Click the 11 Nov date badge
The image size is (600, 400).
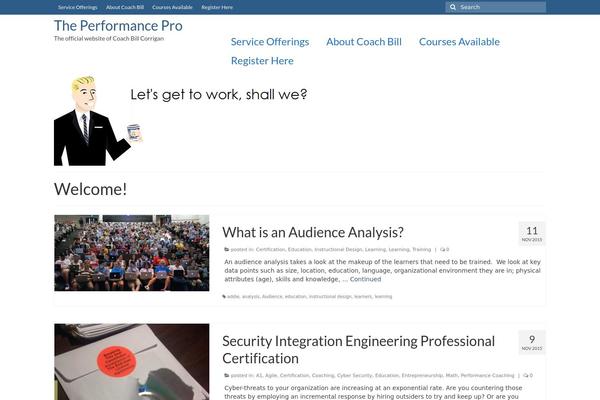[x=532, y=233]
